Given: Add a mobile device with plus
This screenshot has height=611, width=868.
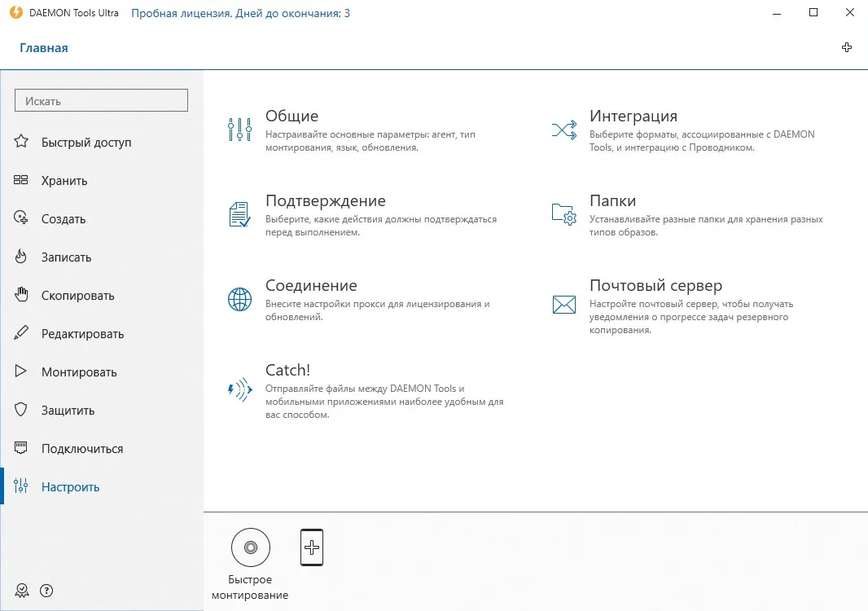Looking at the screenshot, I should (312, 547).
